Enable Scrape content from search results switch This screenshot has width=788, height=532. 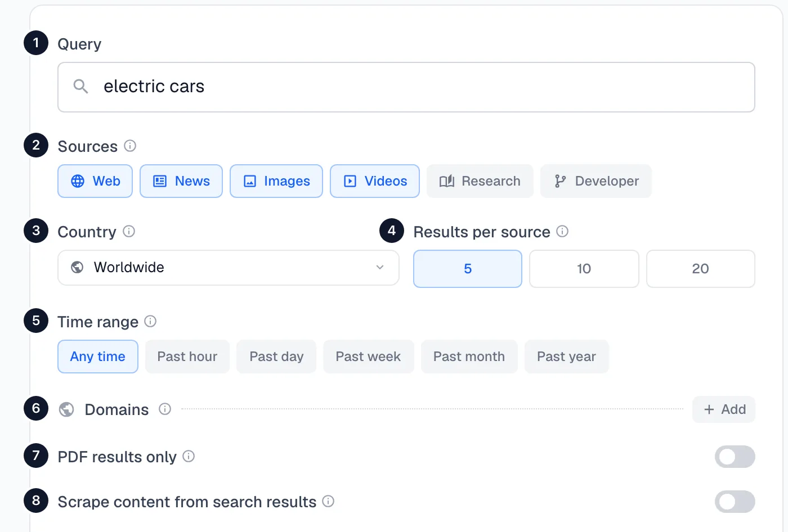(735, 502)
